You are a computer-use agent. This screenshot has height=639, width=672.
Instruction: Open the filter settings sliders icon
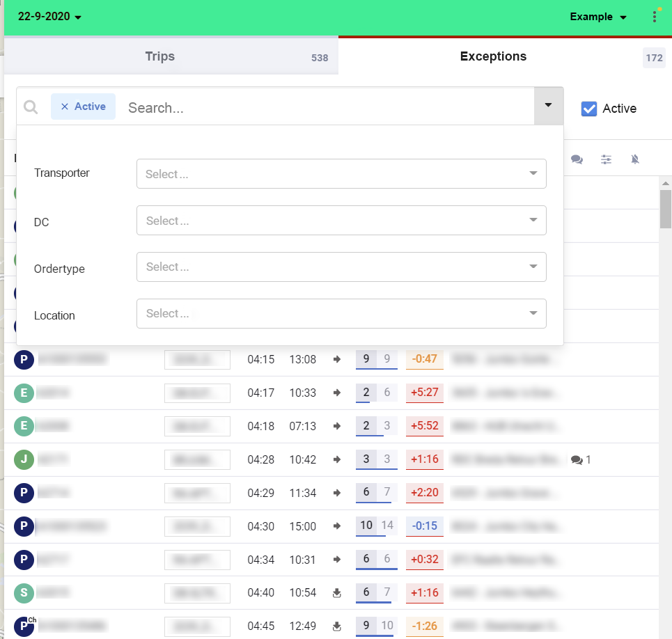(x=606, y=159)
